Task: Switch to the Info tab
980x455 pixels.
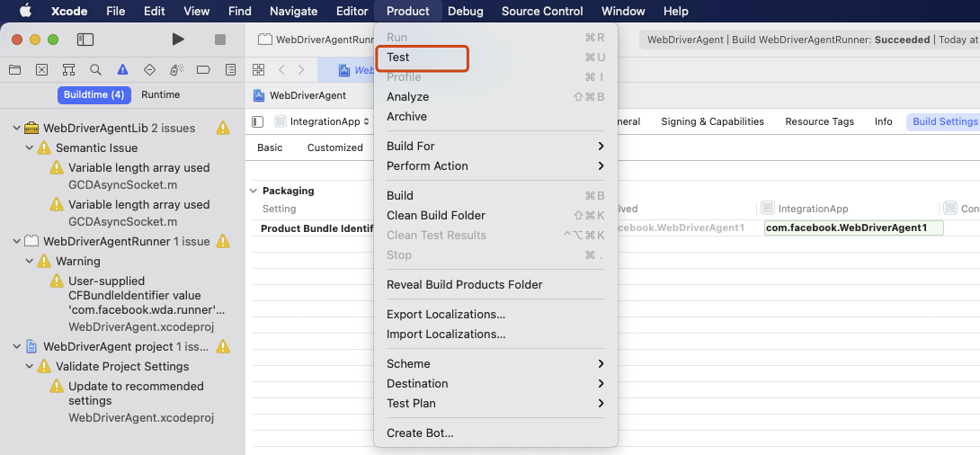Action: (x=883, y=122)
